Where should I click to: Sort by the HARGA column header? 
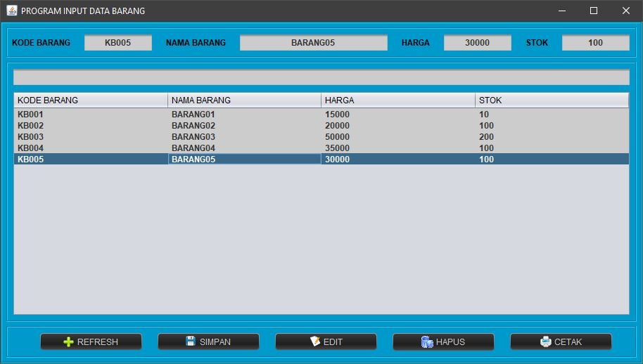(x=397, y=100)
